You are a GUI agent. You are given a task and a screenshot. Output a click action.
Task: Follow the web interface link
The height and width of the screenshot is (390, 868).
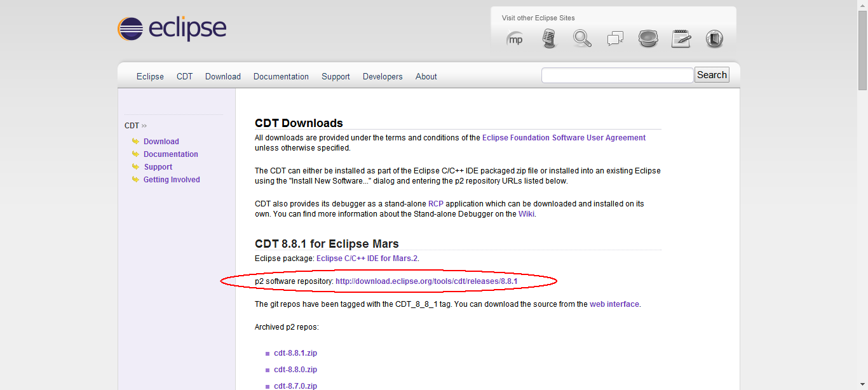pos(614,304)
